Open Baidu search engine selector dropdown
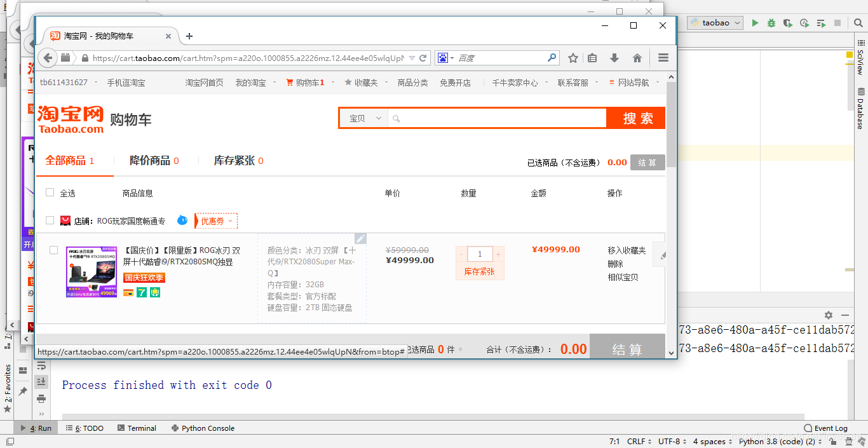This screenshot has height=448, width=868. coord(445,58)
